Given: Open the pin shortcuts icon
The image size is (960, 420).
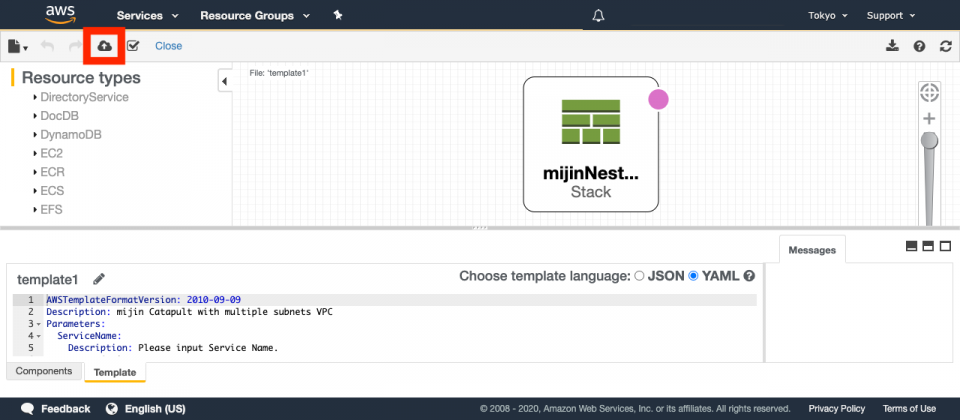Looking at the screenshot, I should [337, 15].
